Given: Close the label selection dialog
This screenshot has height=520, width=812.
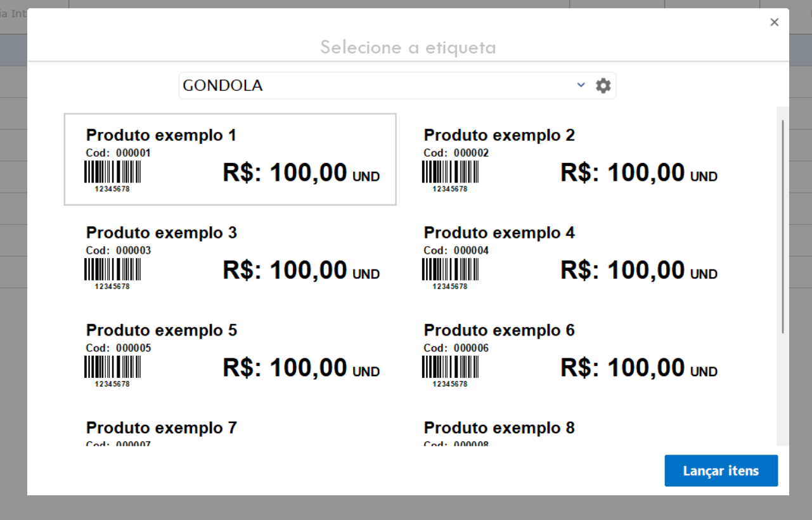Looking at the screenshot, I should pyautogui.click(x=774, y=23).
